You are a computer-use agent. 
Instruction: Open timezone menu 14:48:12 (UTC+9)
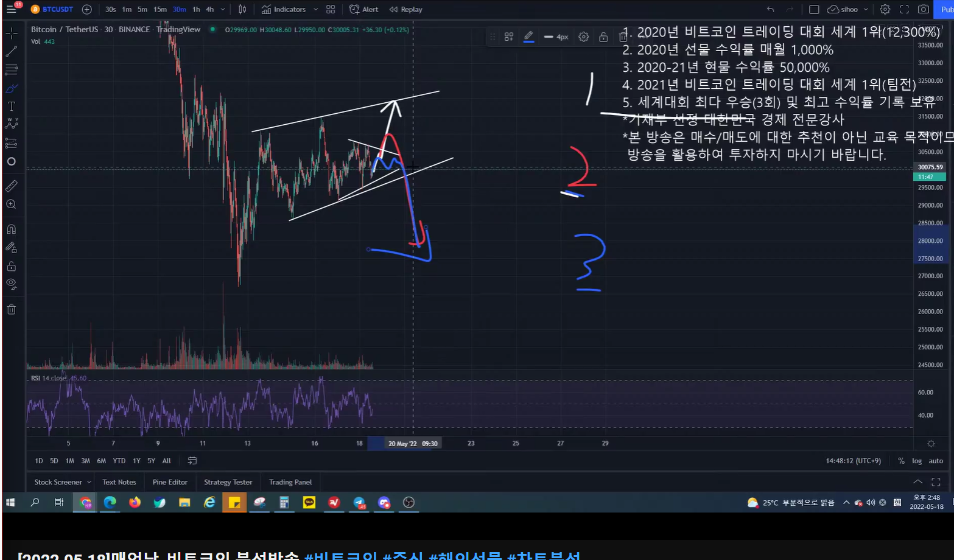point(854,461)
